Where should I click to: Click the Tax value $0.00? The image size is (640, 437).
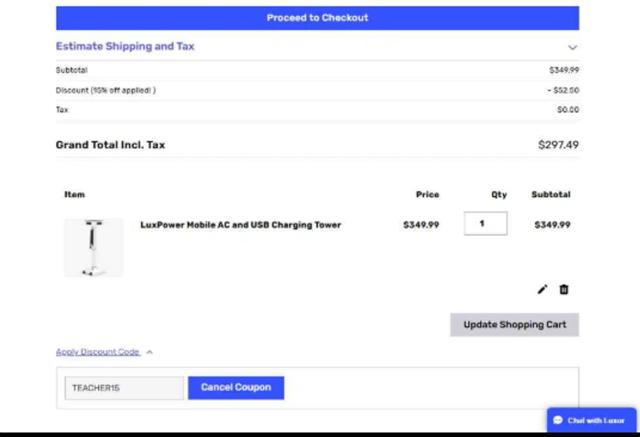coord(568,110)
